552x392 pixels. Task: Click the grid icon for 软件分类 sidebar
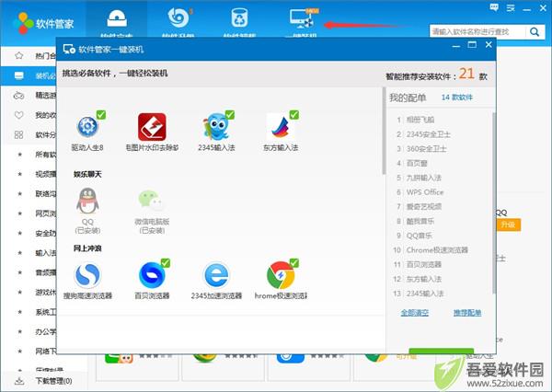point(18,134)
